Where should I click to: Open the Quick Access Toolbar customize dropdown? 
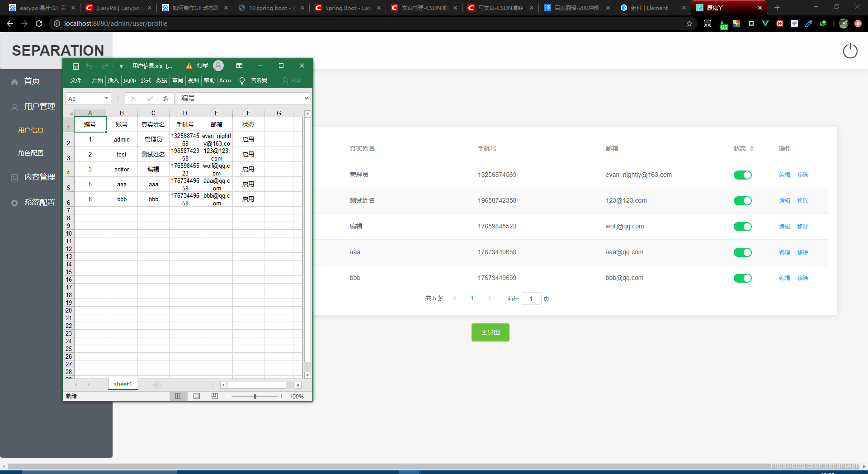pyautogui.click(x=121, y=66)
